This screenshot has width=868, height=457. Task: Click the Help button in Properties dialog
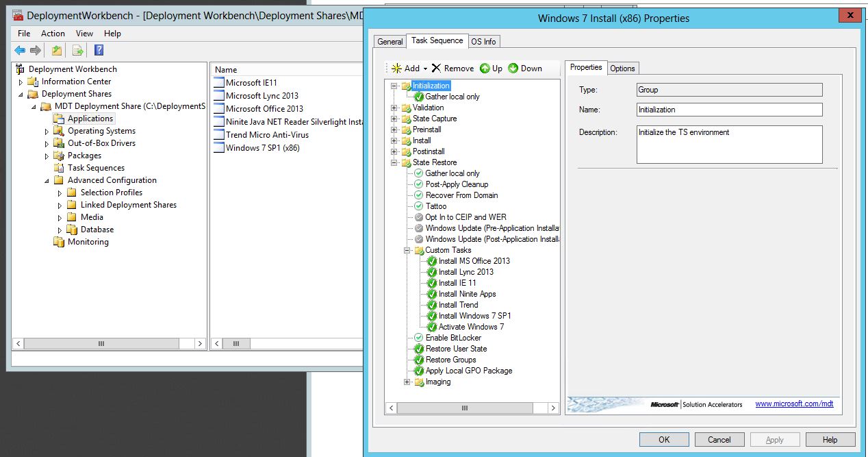(x=830, y=440)
